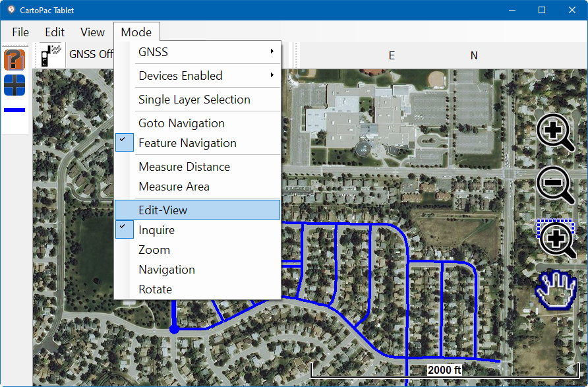Screen dimensions: 588x387
Task: Open the File menu
Action: (20, 32)
